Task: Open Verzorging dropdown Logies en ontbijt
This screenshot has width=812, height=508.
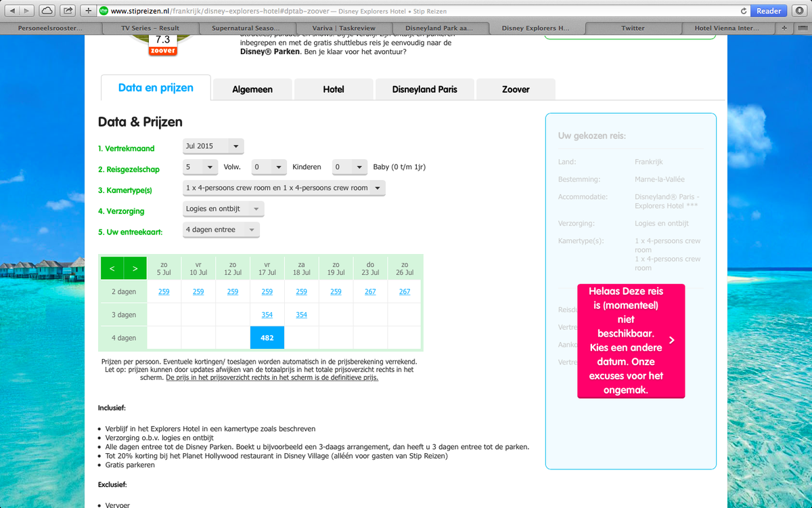Action: point(223,209)
